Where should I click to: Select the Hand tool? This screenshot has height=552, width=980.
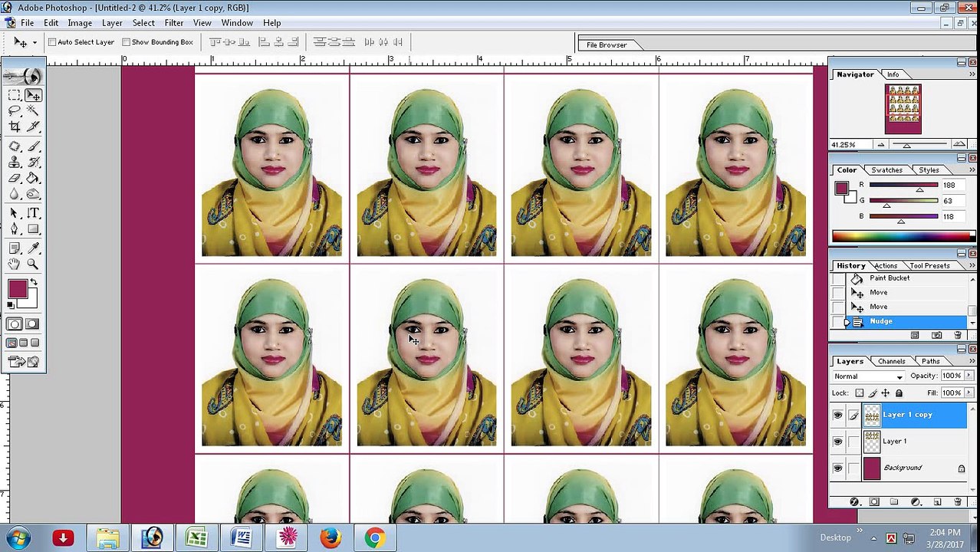point(15,264)
